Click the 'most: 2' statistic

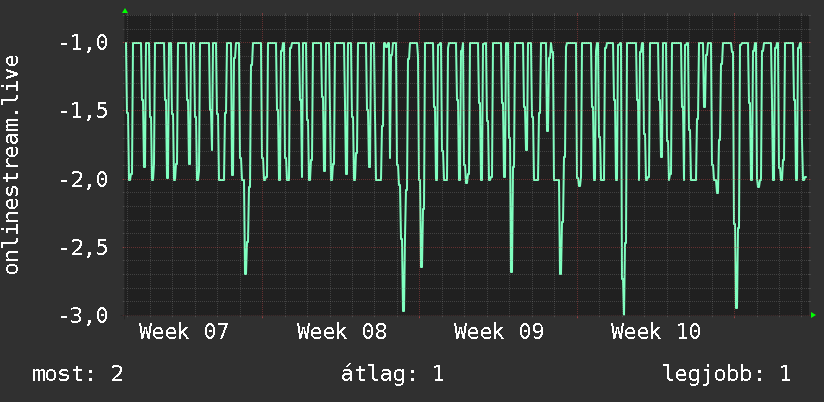(x=78, y=374)
